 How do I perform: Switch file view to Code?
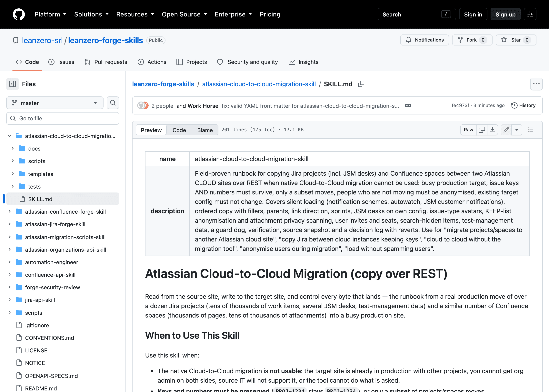tap(179, 130)
